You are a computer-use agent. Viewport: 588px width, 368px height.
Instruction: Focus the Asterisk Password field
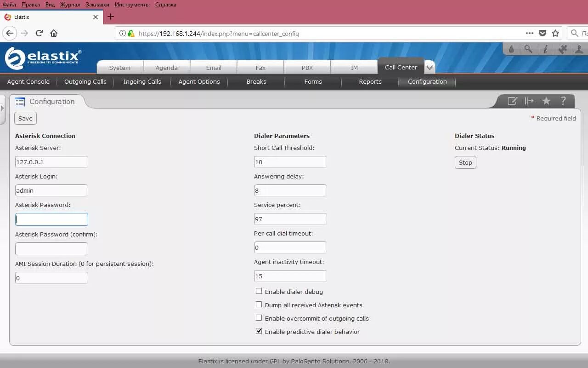click(x=51, y=219)
